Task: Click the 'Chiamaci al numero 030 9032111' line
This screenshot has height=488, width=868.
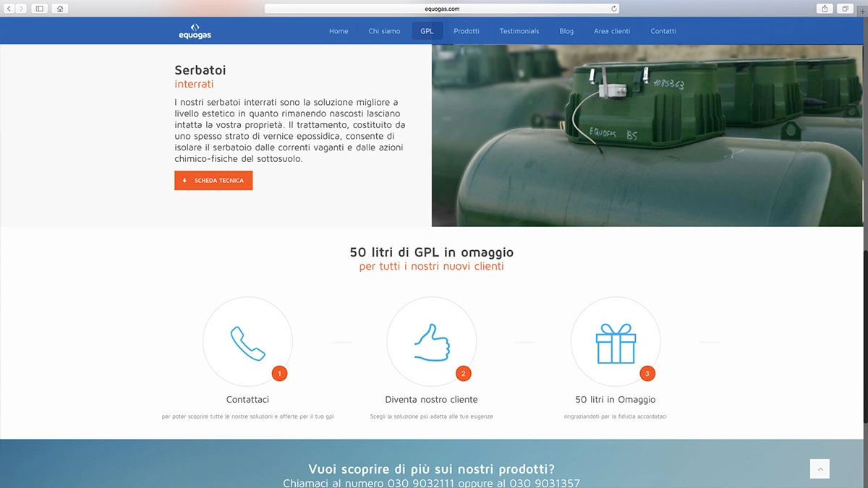Action: 432,483
